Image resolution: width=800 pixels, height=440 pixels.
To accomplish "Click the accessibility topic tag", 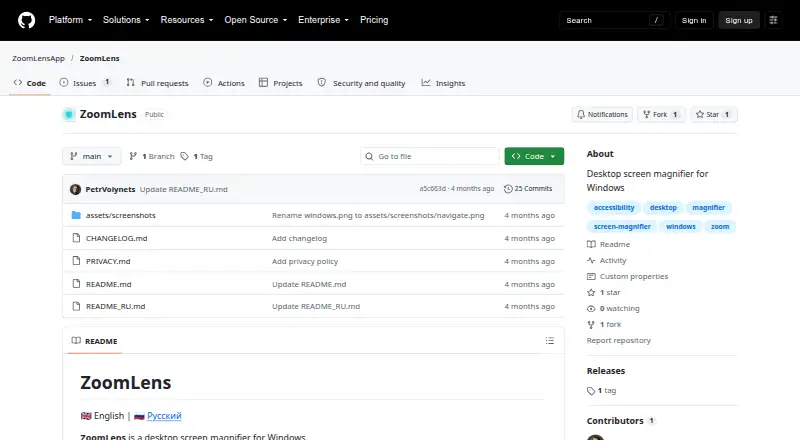I will click(614, 208).
